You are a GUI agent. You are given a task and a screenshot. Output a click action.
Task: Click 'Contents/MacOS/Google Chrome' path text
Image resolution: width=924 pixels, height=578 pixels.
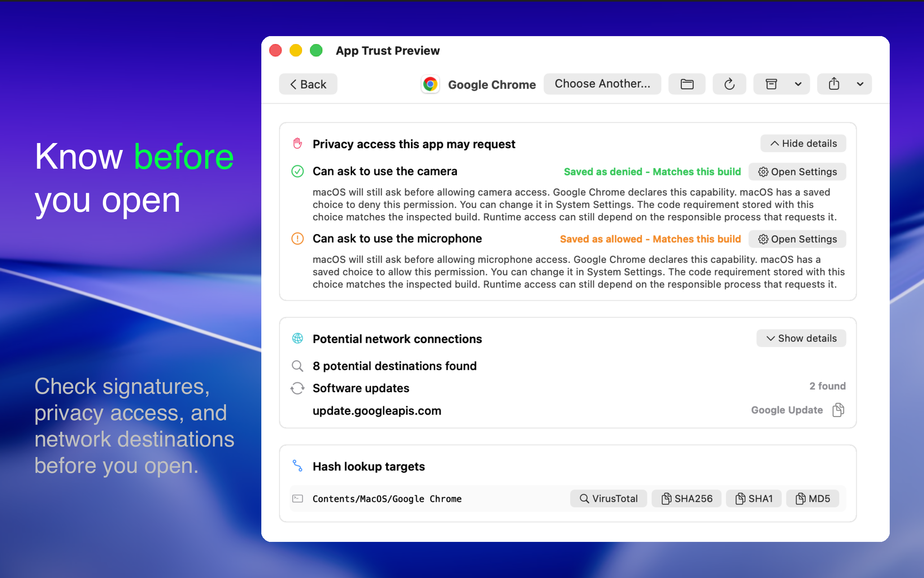(387, 499)
